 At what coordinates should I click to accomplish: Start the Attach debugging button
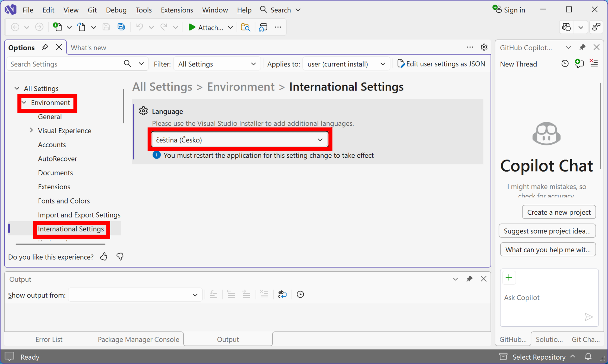click(x=206, y=28)
